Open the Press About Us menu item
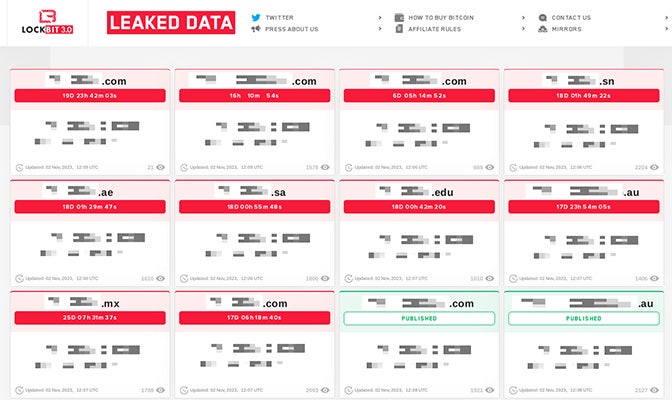Viewport: 672px width, 400px height. [x=292, y=29]
